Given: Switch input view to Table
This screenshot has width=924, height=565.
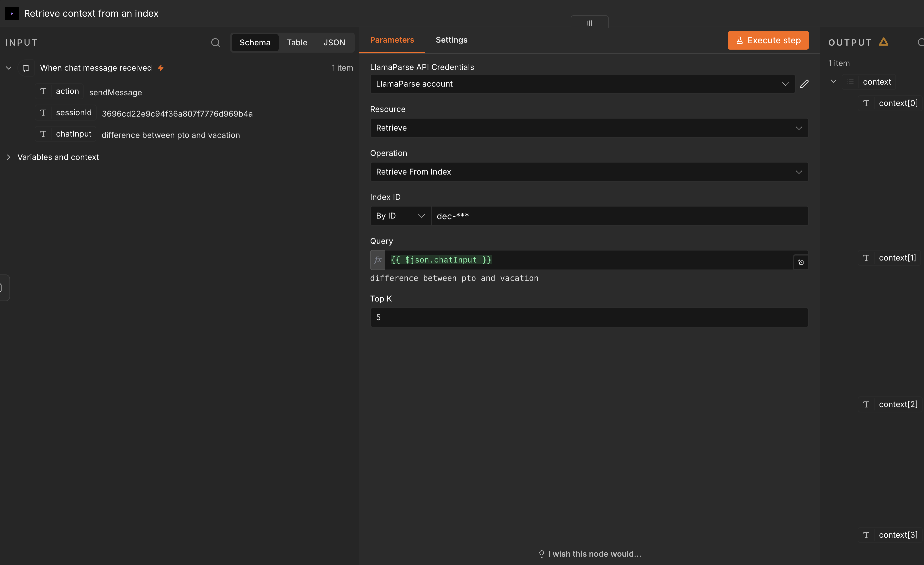Looking at the screenshot, I should point(297,43).
